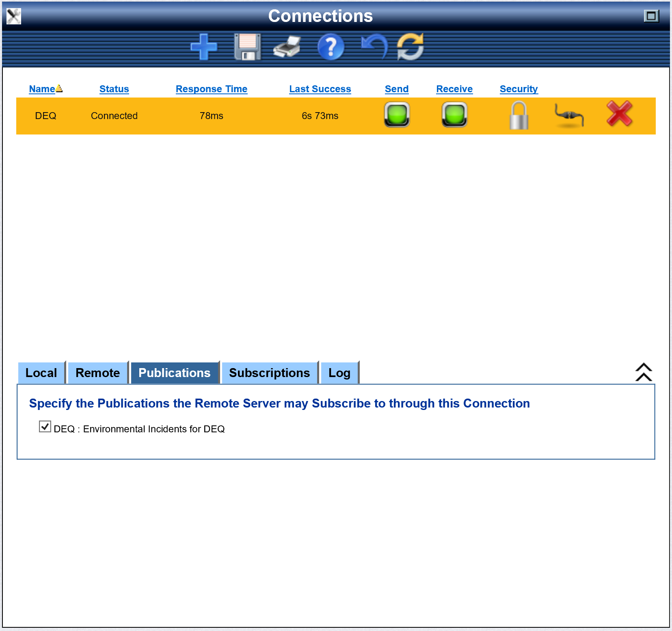Open the Log tab
Screen dimensions: 672x631
tap(339, 373)
